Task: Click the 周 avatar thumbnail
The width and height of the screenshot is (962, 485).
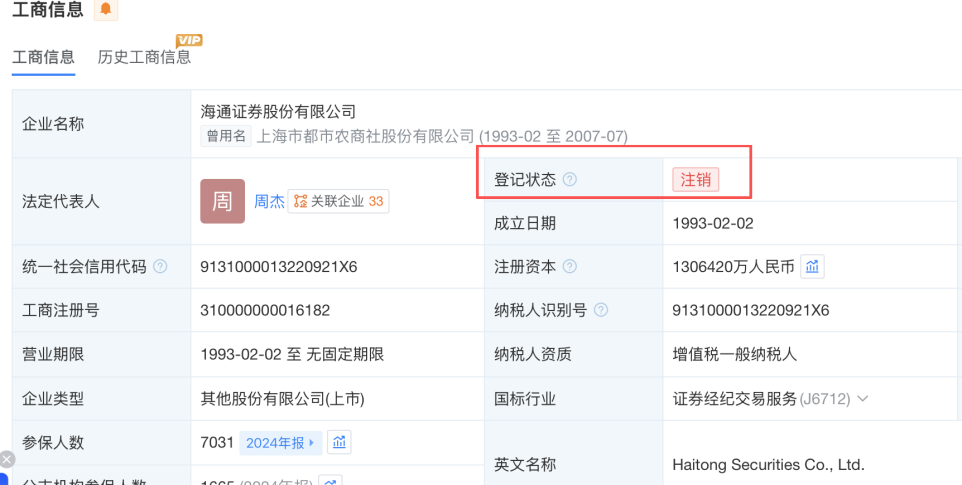Action: tap(223, 201)
